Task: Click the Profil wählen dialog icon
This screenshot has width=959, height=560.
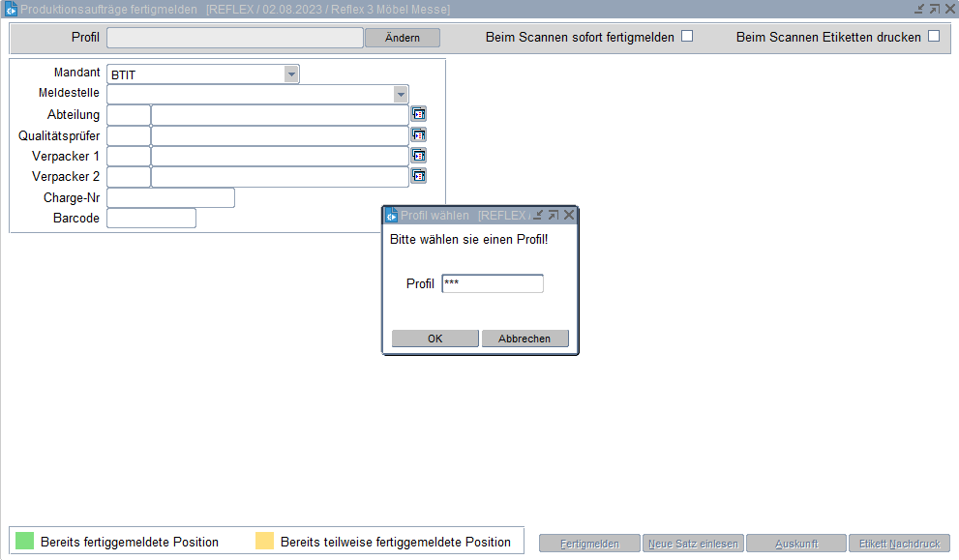Action: (x=392, y=216)
